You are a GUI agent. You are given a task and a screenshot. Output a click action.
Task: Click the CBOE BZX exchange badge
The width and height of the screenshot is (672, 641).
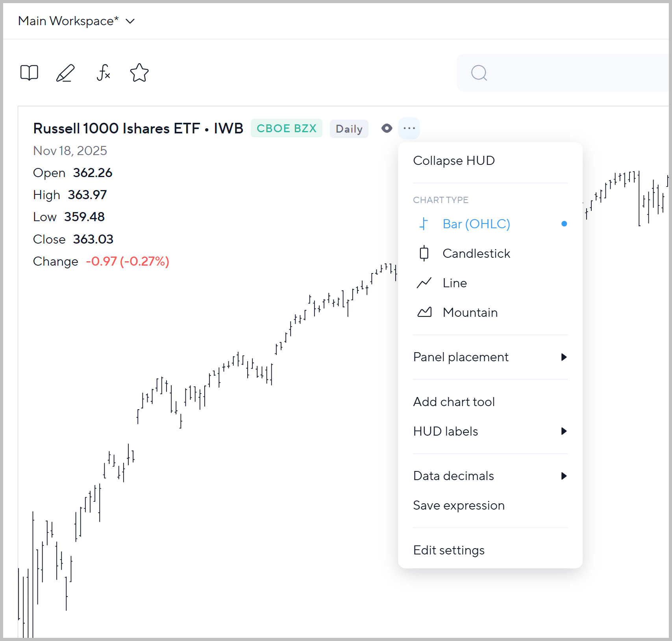pos(286,128)
